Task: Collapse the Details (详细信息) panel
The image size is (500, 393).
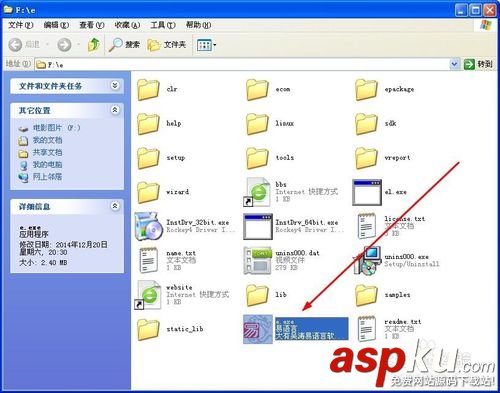Action: tap(115, 206)
